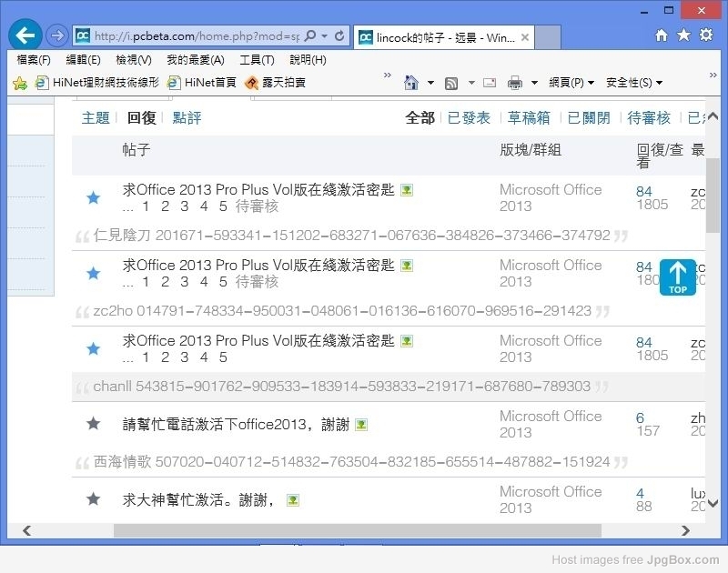Image resolution: width=728 pixels, height=573 pixels.
Task: Click the Refresh icon in address bar
Action: coord(340,36)
